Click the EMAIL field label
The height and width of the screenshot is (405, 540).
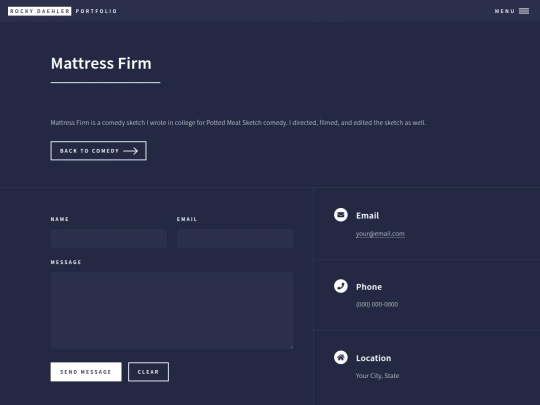point(187,219)
